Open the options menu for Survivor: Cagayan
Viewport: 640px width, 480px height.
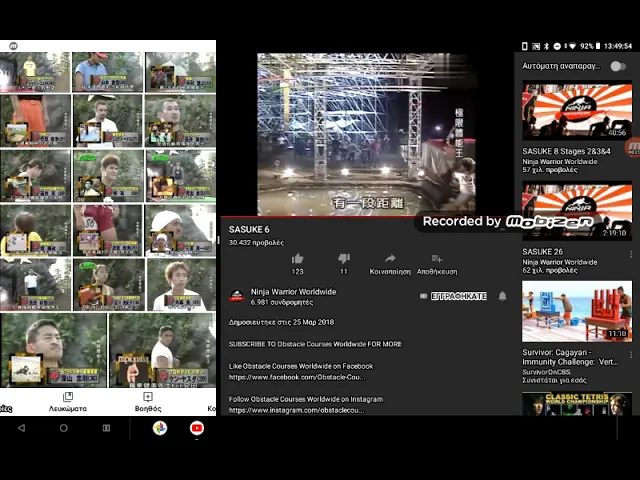pyautogui.click(x=631, y=355)
